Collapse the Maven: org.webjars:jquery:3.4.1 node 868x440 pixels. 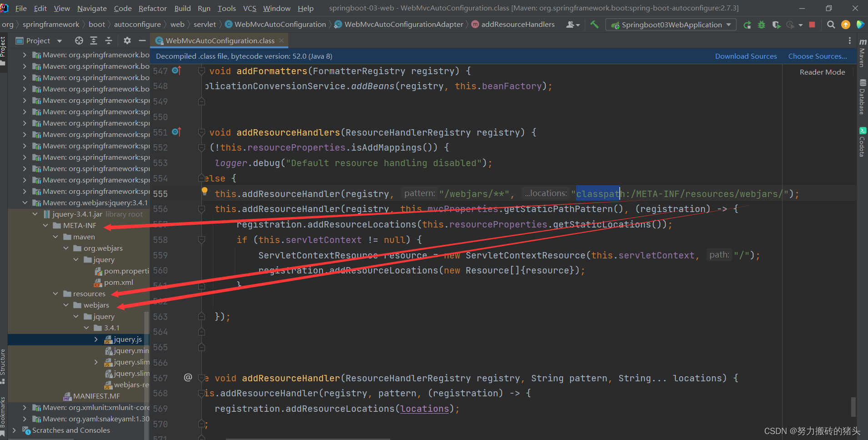[x=25, y=202]
